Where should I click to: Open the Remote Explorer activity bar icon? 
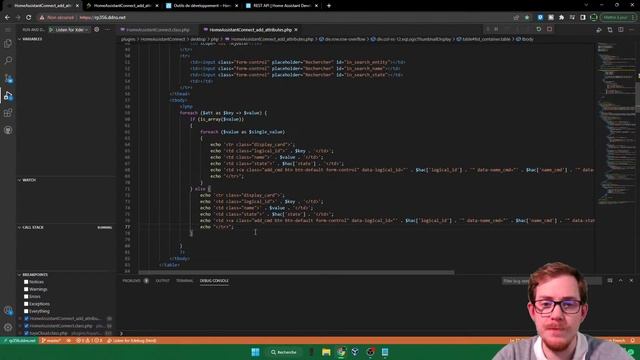coord(8,130)
